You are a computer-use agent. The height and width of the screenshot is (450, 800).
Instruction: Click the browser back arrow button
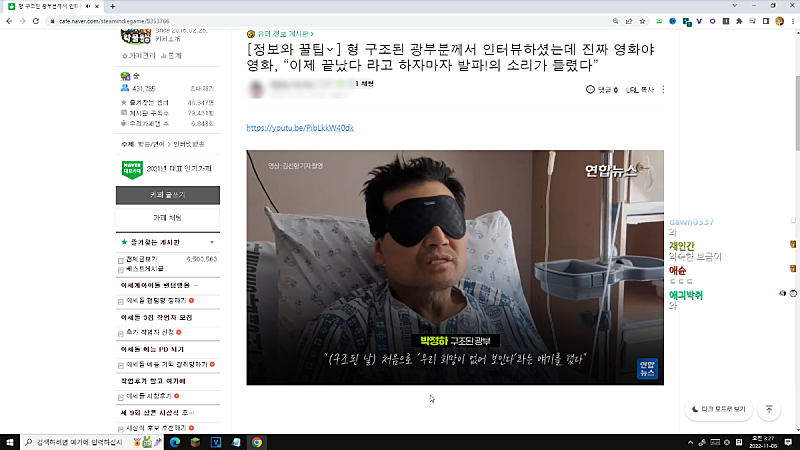click(8, 20)
